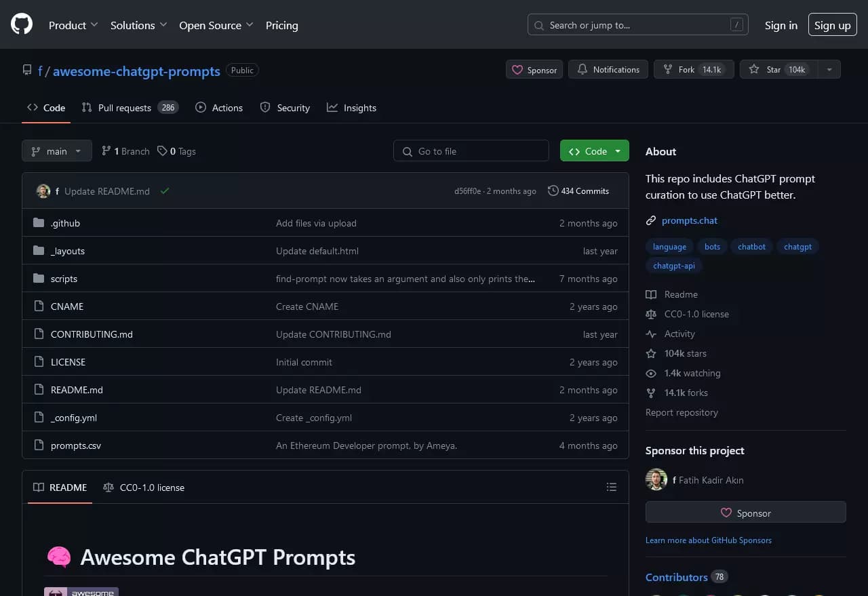Select the README tab
The image size is (868, 596).
coord(60,488)
